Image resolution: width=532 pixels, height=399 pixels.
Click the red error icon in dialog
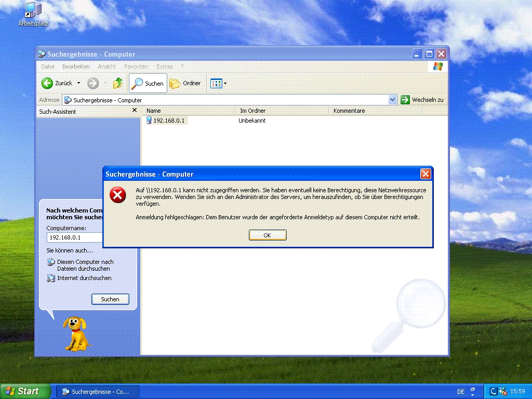point(118,195)
